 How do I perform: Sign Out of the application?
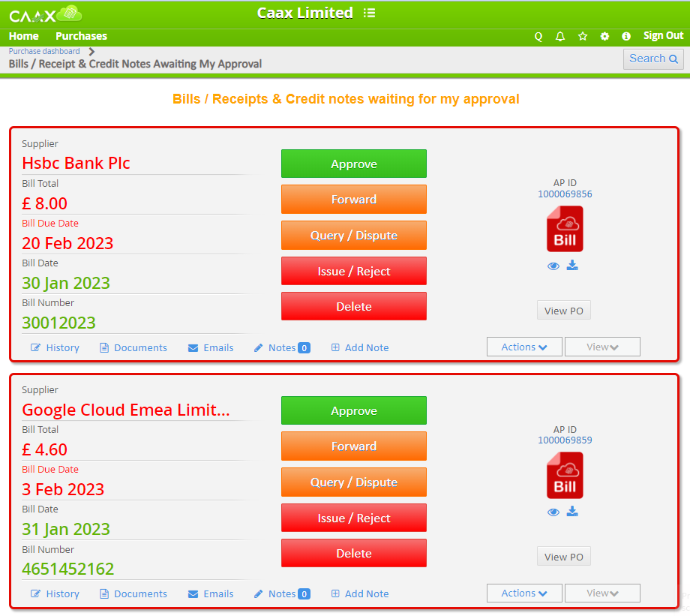click(663, 36)
